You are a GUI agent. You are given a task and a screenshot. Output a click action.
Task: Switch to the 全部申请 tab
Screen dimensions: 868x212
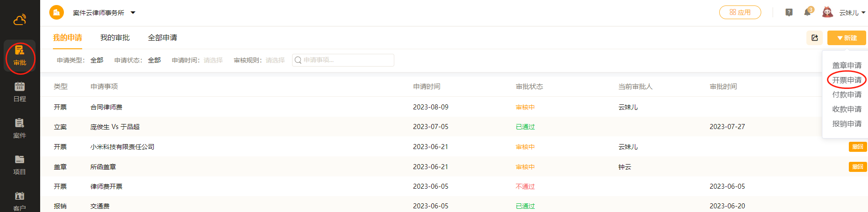[x=162, y=38]
